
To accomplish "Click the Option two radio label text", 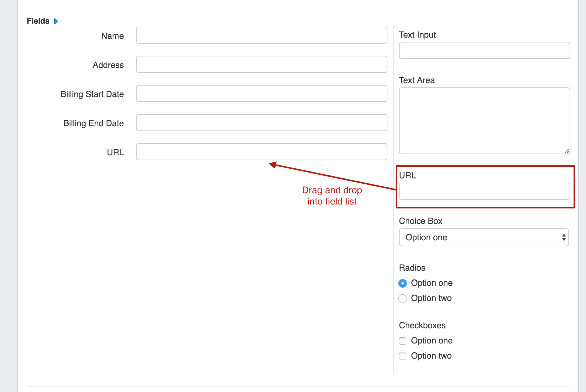I will [431, 298].
